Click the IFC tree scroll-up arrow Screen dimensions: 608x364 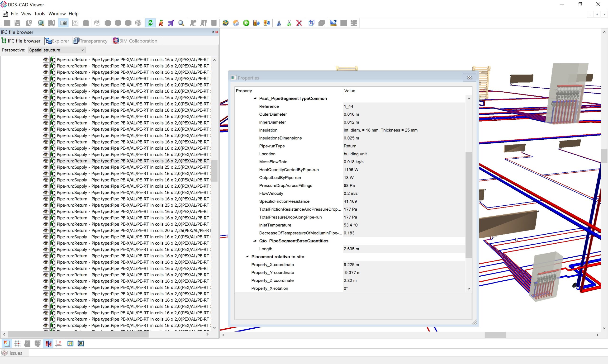(x=215, y=60)
